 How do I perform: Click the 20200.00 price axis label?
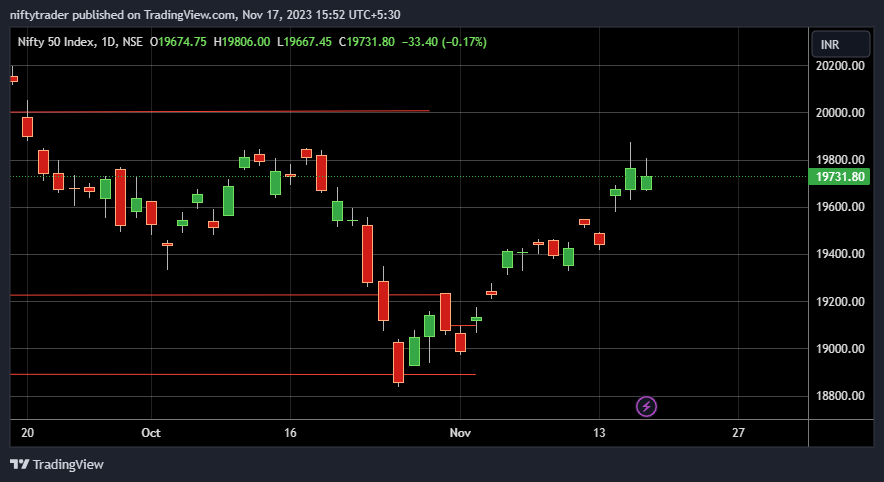click(x=840, y=66)
